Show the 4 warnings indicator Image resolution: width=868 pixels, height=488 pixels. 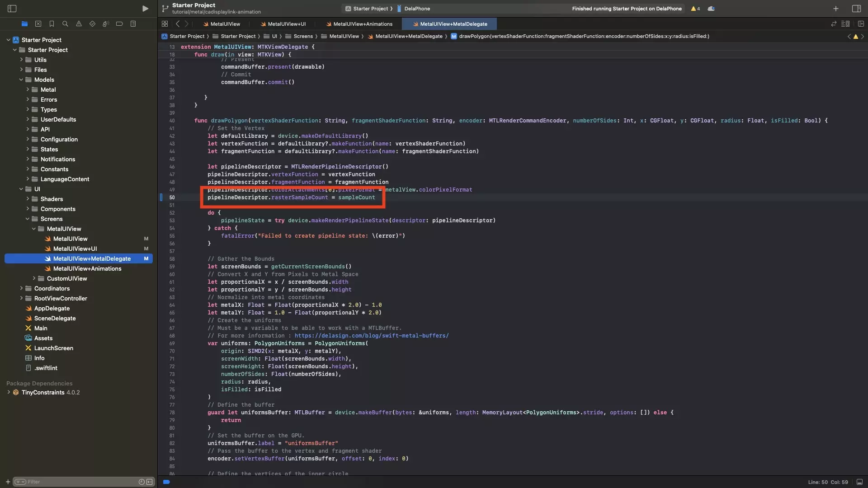(x=695, y=9)
